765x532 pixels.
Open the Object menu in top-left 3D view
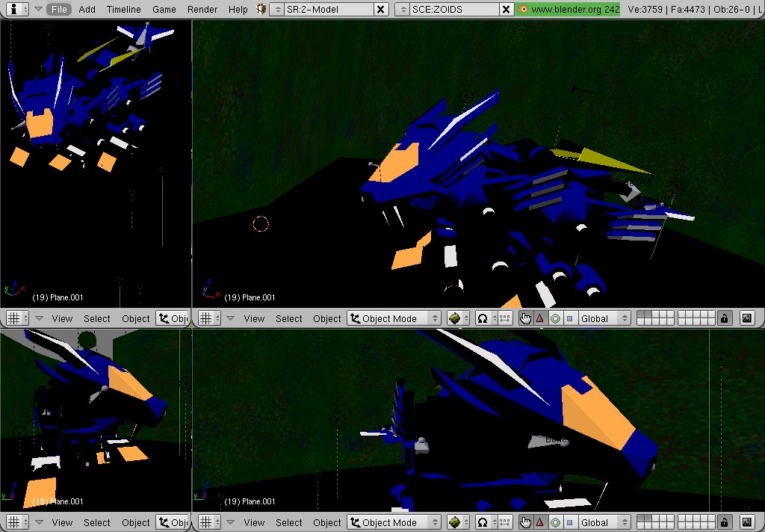(x=136, y=319)
